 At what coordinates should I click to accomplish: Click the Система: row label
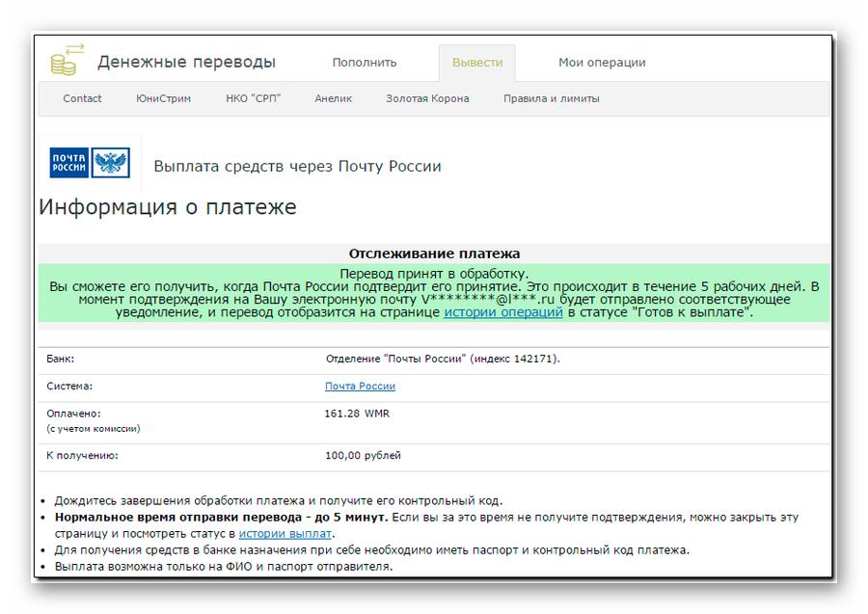pos(69,387)
